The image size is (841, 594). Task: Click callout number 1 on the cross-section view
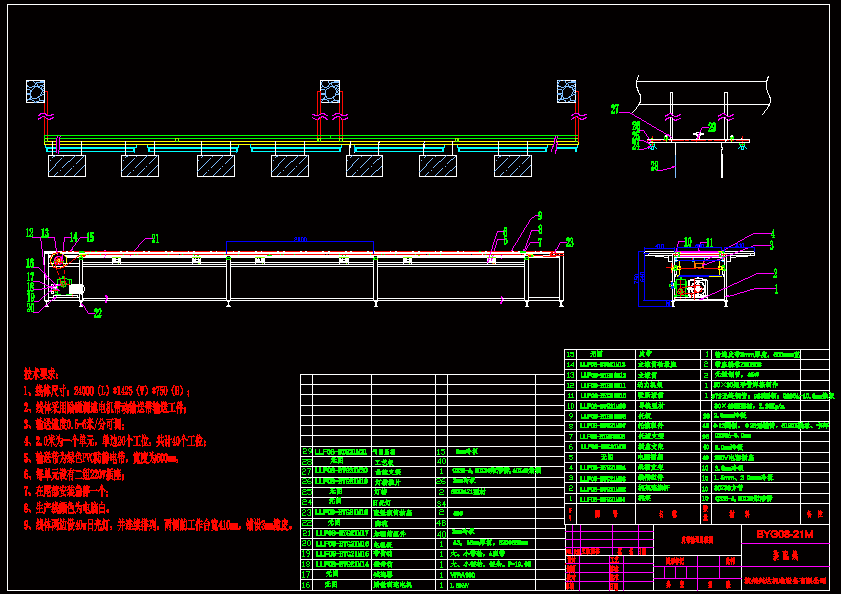tap(776, 290)
